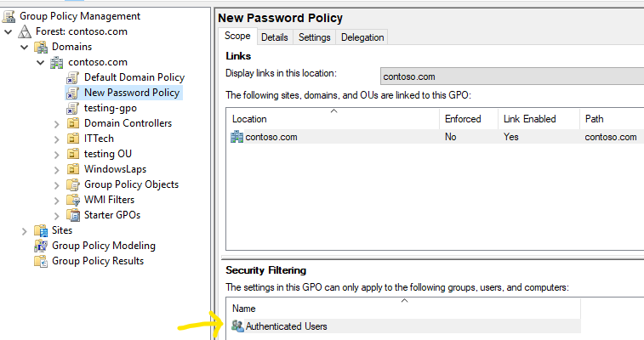Select the contoso.com link row
This screenshot has height=340, width=644.
[435, 137]
